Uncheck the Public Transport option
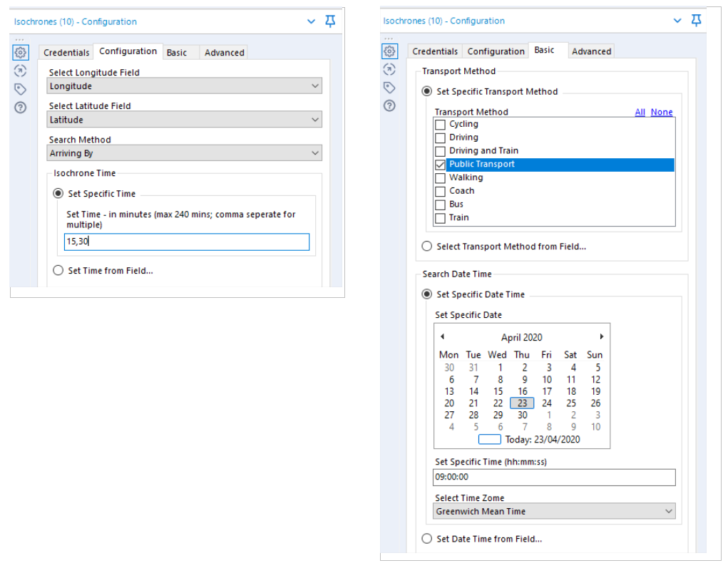This screenshot has height=568, width=728. click(440, 164)
